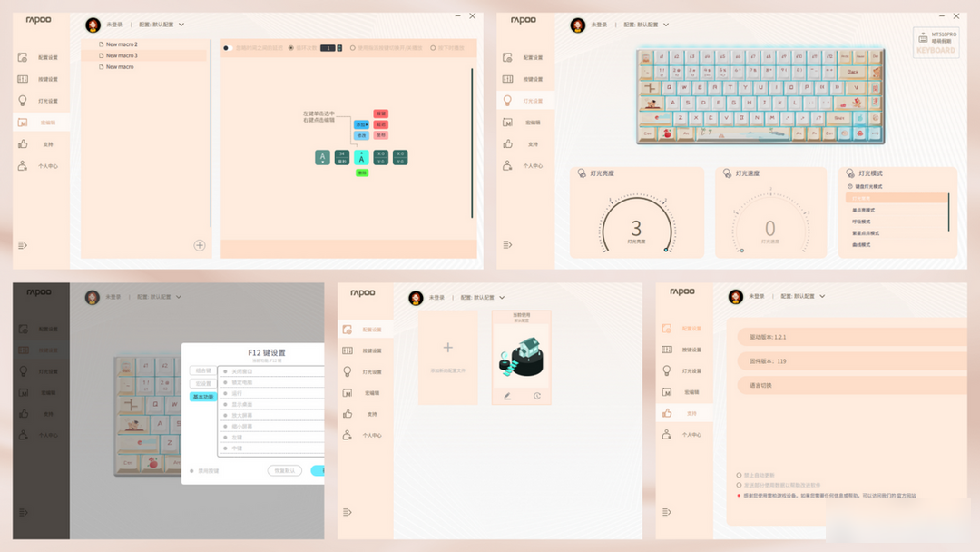Open 个人中心 person icon in the lighting window
Viewport: 980px width, 552px height.
pyautogui.click(x=507, y=165)
